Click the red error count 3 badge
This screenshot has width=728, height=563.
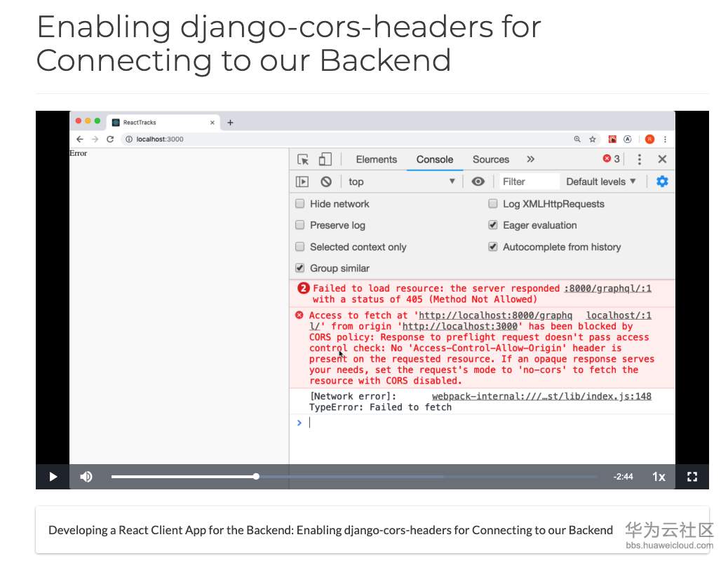click(x=611, y=158)
